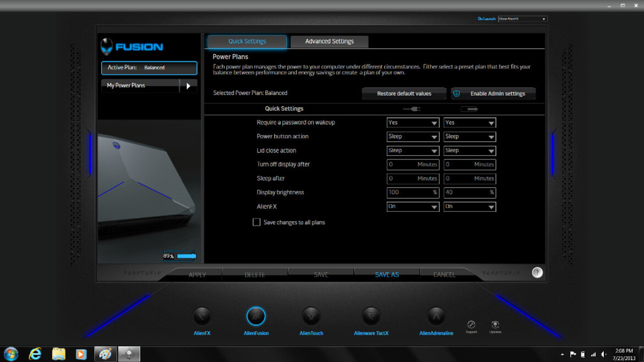The width and height of the screenshot is (644, 362).
Task: Click Enable Admin settings button
Action: click(493, 94)
